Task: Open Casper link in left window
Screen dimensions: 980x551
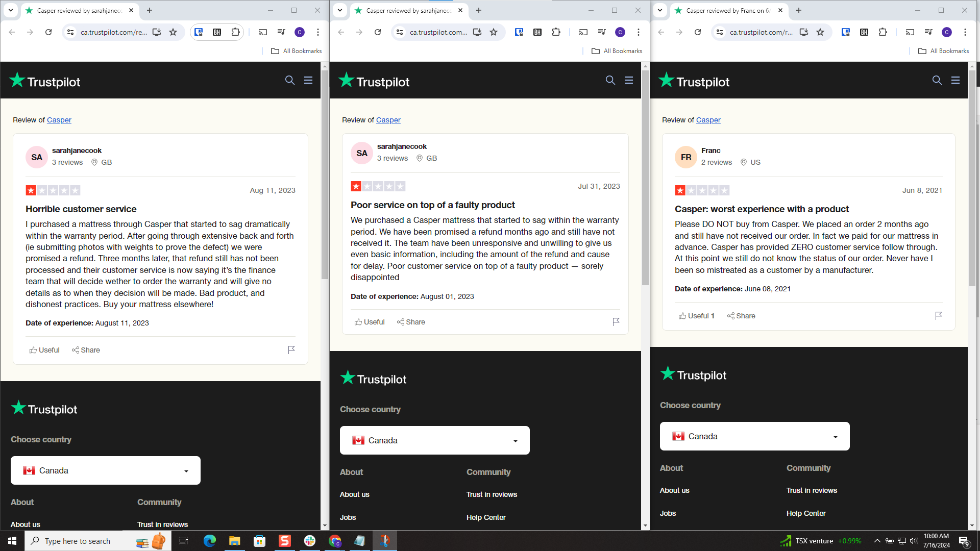Action: (x=59, y=120)
